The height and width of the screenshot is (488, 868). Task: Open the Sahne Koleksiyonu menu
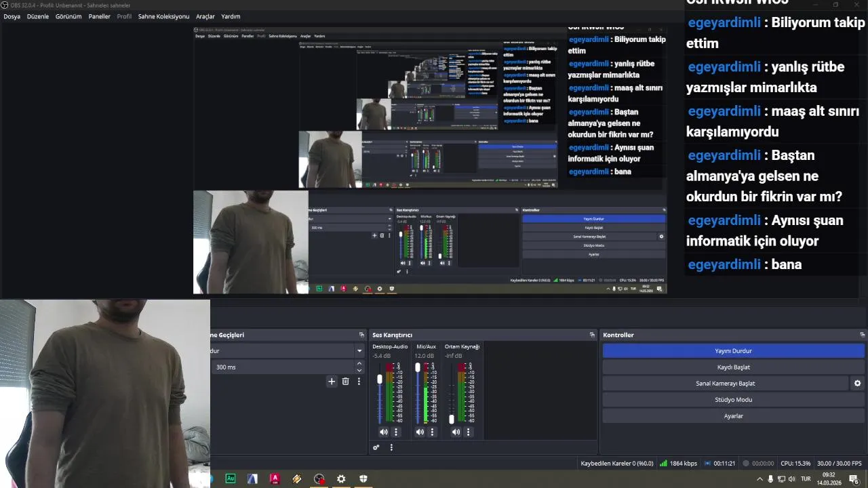[163, 16]
